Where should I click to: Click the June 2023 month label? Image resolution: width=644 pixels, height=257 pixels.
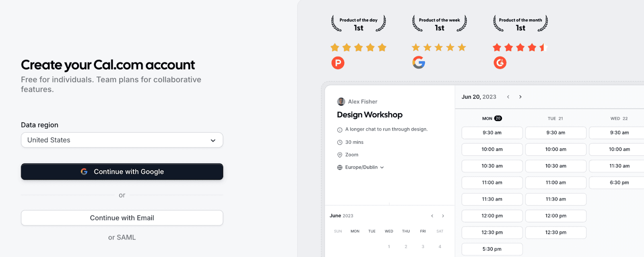point(341,216)
